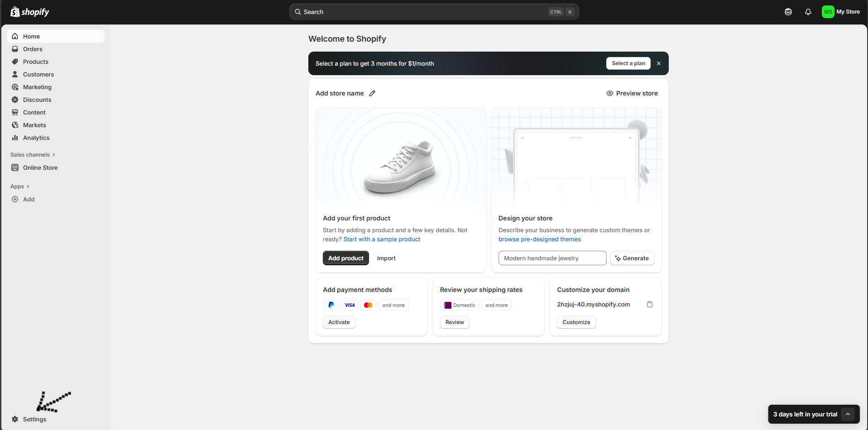Click the Shopify logo
Viewport: 868px width, 430px height.
[x=30, y=12]
